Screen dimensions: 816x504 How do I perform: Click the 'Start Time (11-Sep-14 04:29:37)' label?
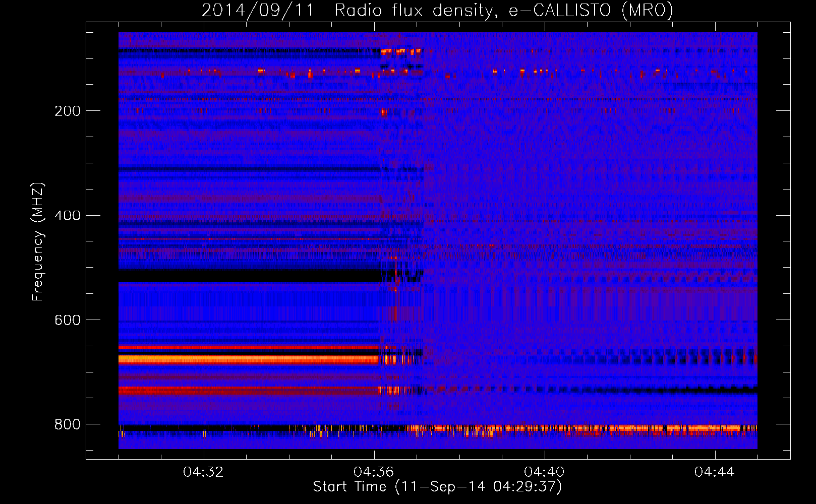coord(437,487)
